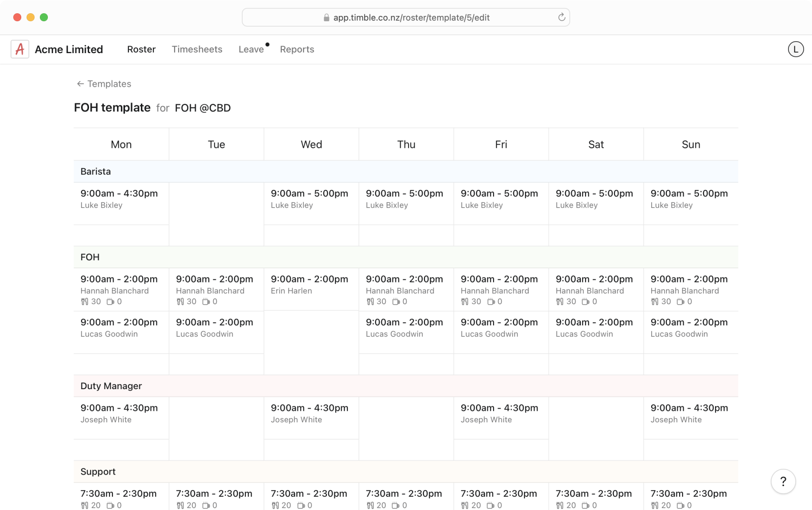Switch to the Timesheets tab

tap(197, 49)
